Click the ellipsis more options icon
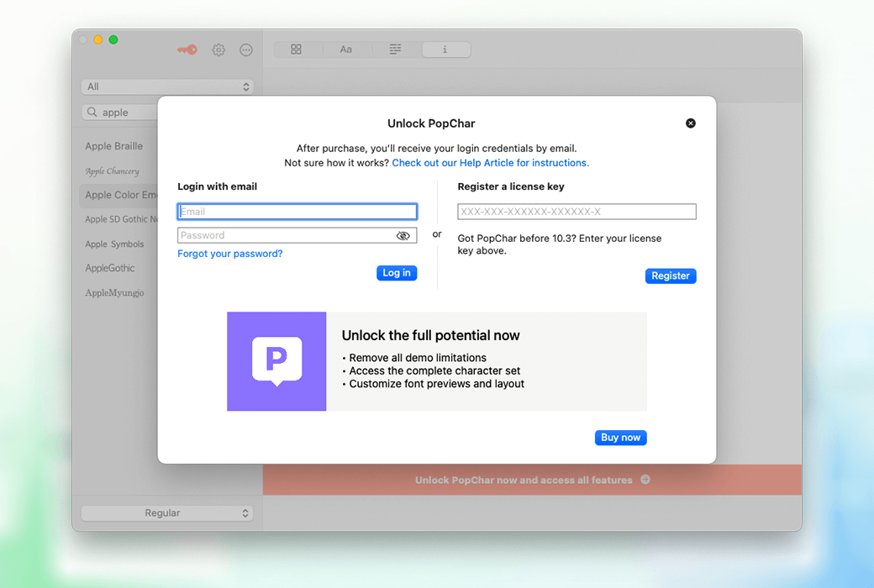 (246, 50)
